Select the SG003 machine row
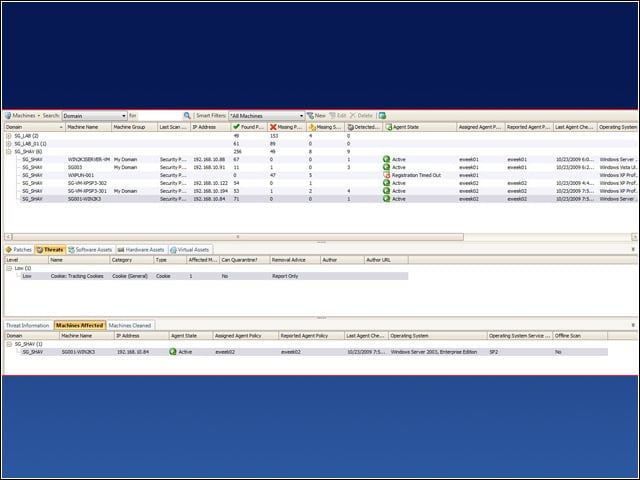Viewport: 640px width, 480px height. click(327, 167)
